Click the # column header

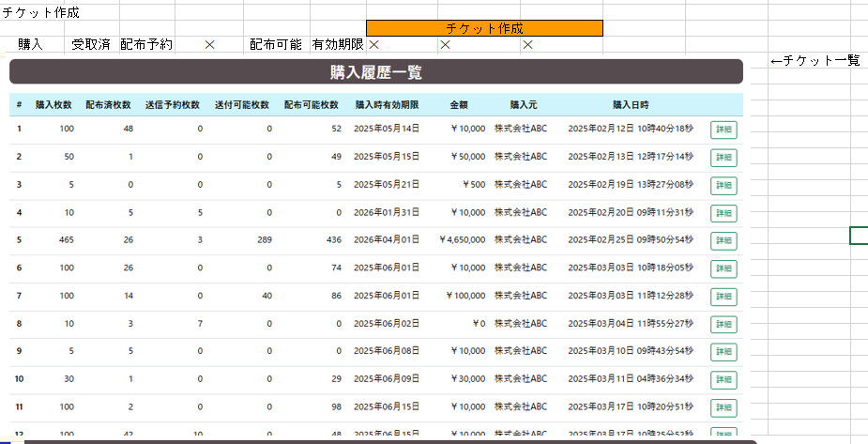point(20,104)
